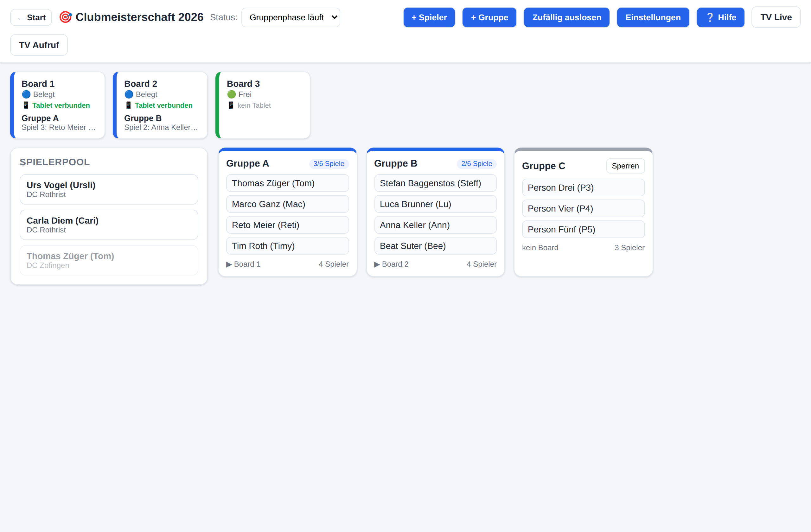Open Einstellungen
Screen dimensions: 811x532
[653, 17]
